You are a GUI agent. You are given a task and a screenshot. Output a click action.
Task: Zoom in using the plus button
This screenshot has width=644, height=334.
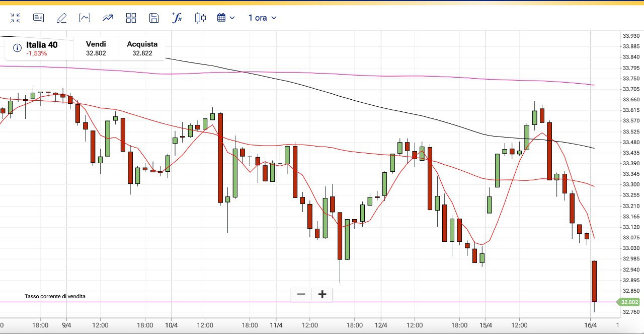pyautogui.click(x=323, y=294)
